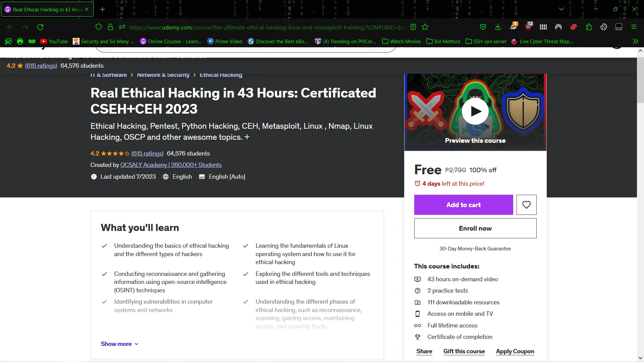Open the Extensions puzzle-piece menu

589,27
